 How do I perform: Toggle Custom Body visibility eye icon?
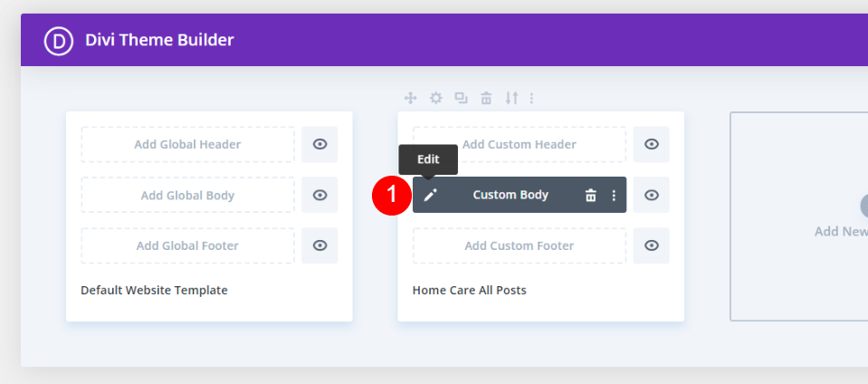point(652,195)
